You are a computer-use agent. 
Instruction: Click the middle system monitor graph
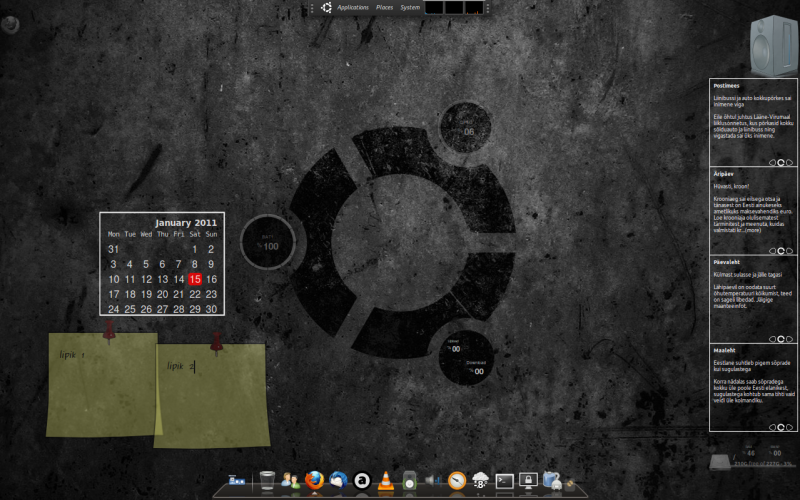pos(454,7)
